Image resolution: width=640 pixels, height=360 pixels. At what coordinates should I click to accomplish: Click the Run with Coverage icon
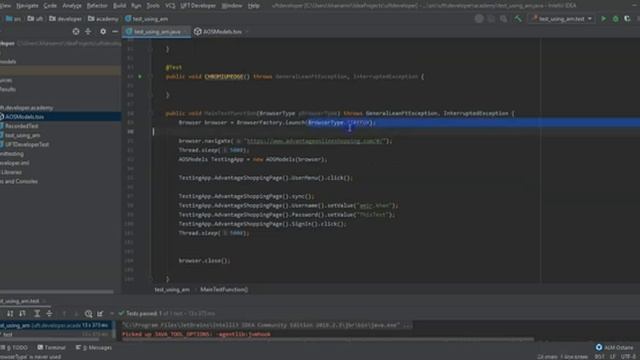click(627, 19)
